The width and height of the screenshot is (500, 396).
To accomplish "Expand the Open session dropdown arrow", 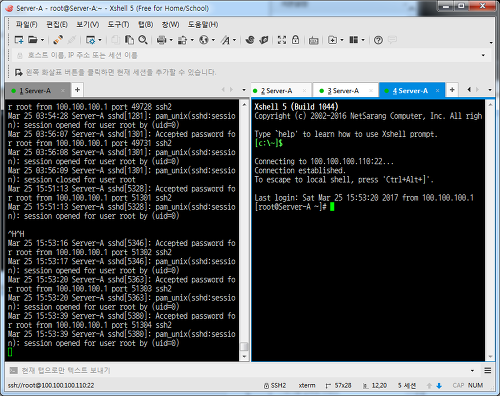I will [42, 40].
